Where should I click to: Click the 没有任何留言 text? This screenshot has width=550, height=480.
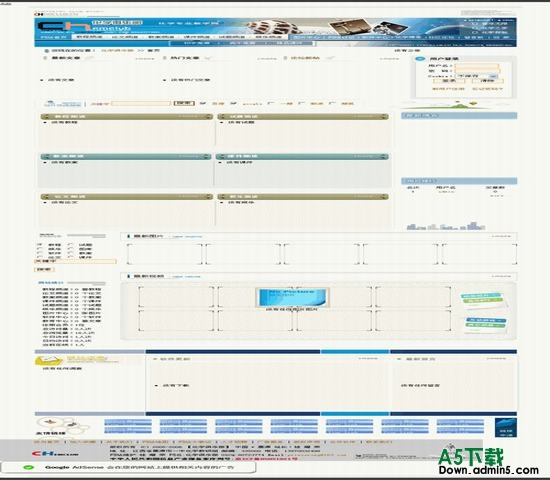pos(421,385)
